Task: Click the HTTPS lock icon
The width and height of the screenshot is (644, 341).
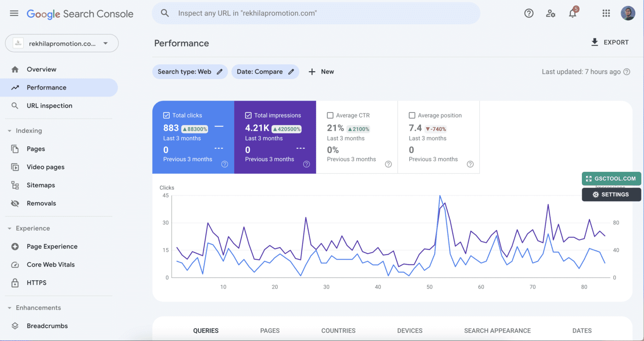Action: (15, 283)
